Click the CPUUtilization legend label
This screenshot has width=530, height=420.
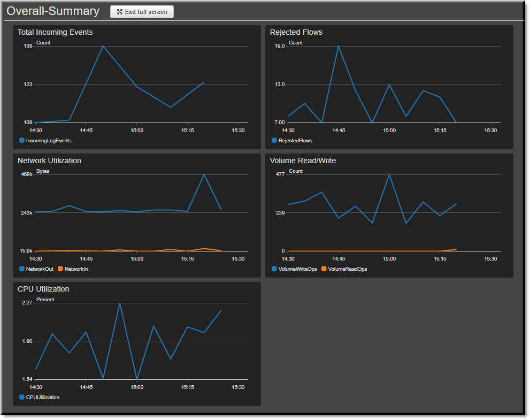pos(43,398)
